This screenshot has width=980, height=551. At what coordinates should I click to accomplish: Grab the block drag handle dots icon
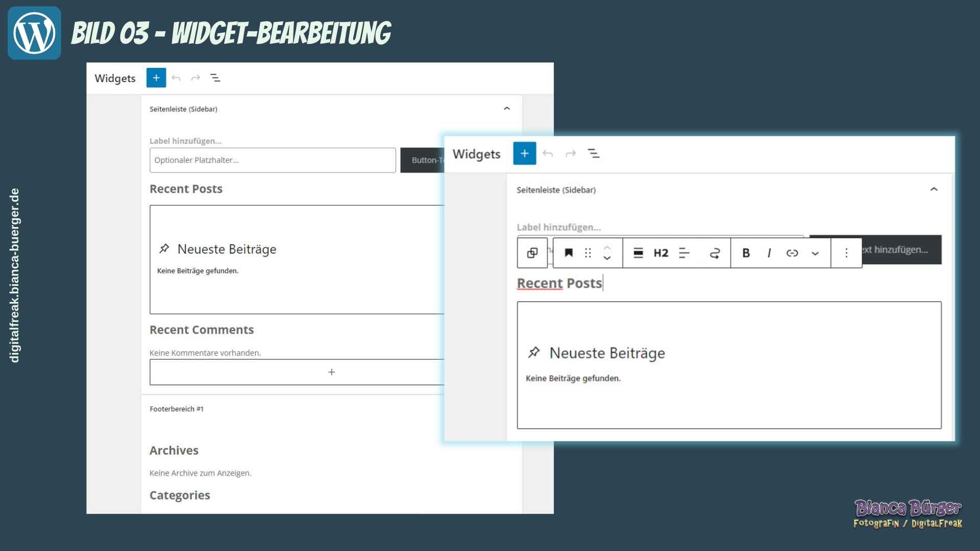588,253
